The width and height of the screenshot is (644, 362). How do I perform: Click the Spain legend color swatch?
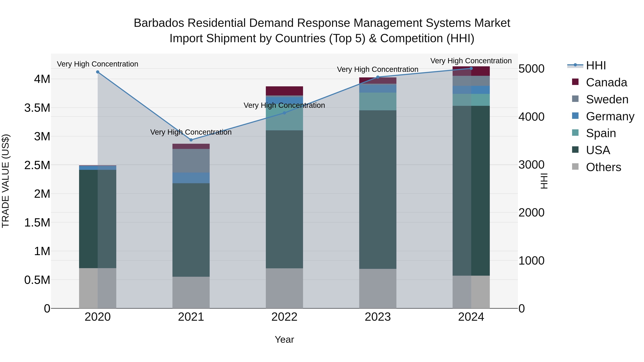[x=575, y=132]
